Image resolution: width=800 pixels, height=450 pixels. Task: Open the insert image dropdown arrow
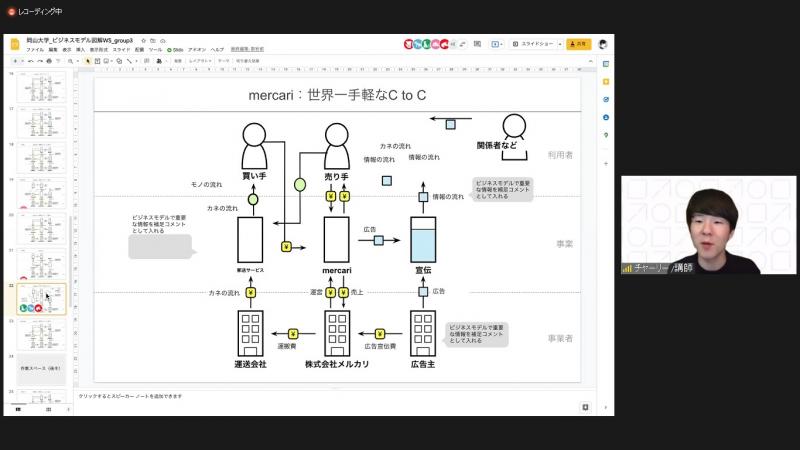(x=112, y=61)
